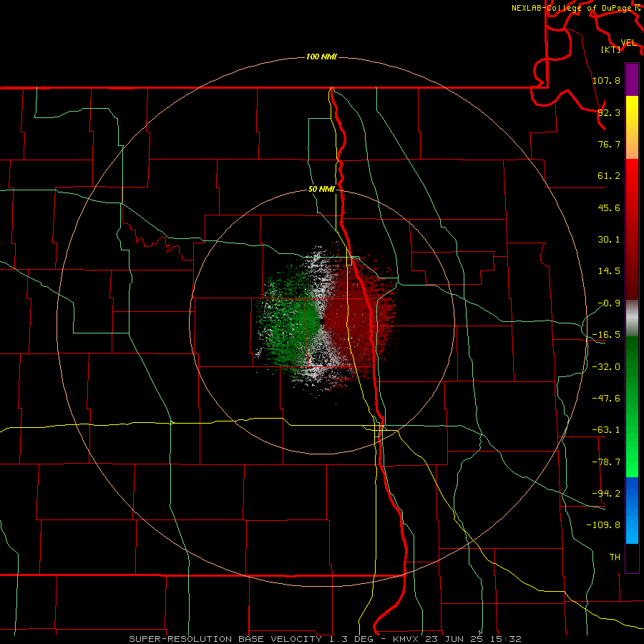
Task: Click the light blue segment of the color bar
Action: (x=632, y=510)
